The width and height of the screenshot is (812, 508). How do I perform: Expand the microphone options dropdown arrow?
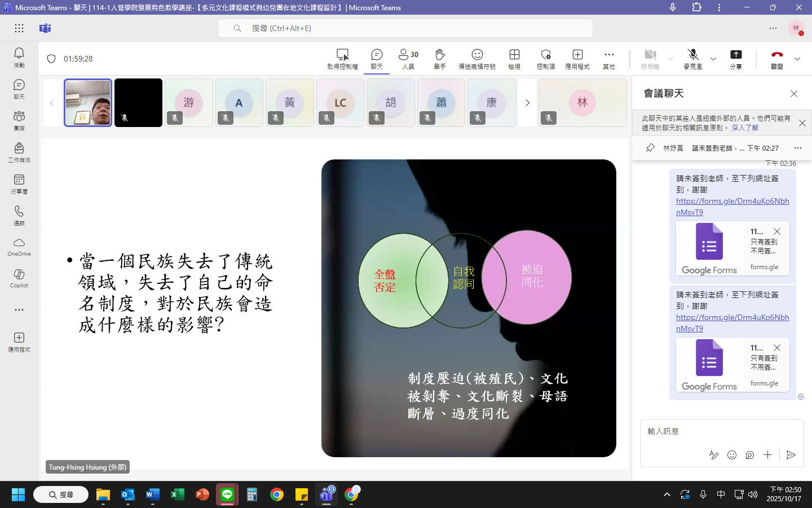(x=713, y=59)
